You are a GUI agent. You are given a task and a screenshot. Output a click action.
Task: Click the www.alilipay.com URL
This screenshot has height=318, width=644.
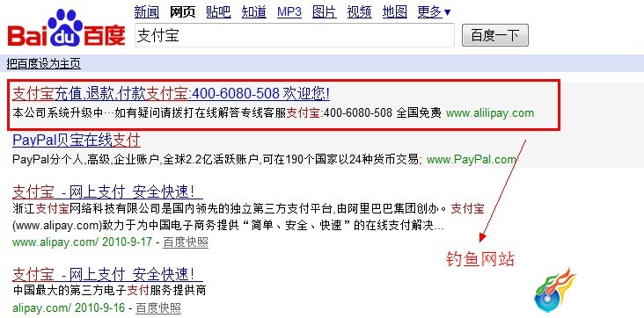tap(490, 112)
